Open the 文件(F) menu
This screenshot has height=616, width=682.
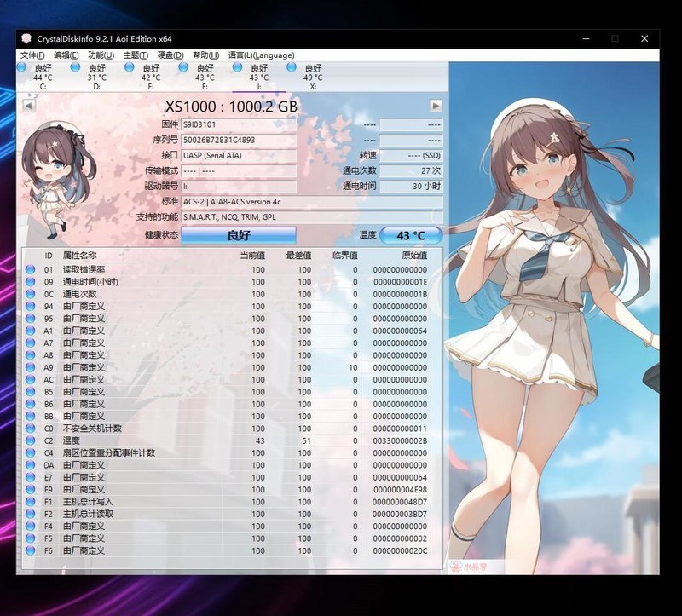point(32,55)
